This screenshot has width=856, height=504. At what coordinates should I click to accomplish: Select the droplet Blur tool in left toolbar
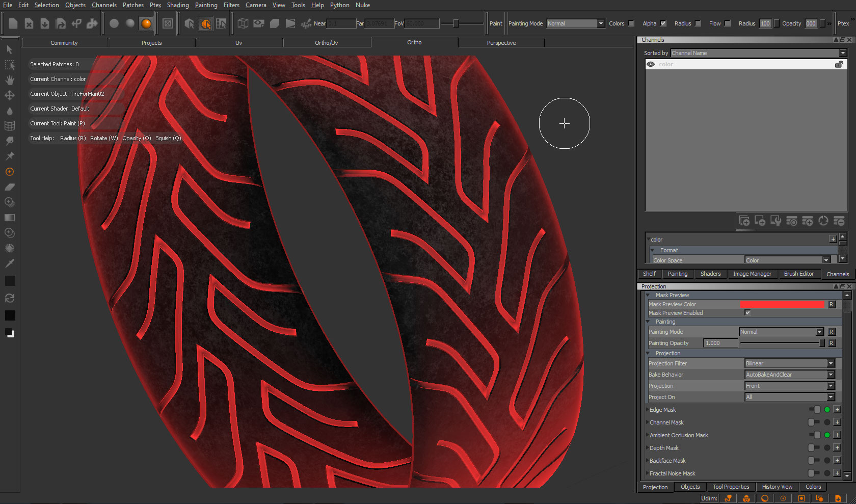click(9, 111)
